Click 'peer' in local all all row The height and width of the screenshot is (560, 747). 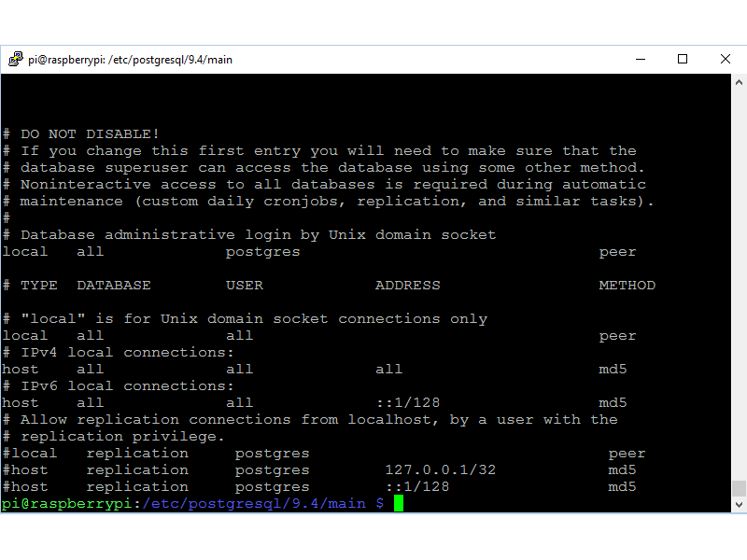[617, 336]
